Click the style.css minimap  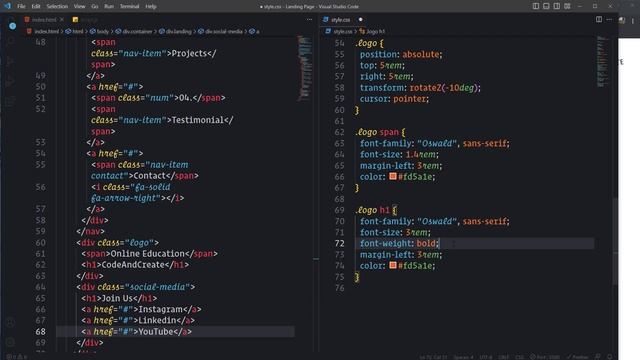pyautogui.click(x=603, y=61)
